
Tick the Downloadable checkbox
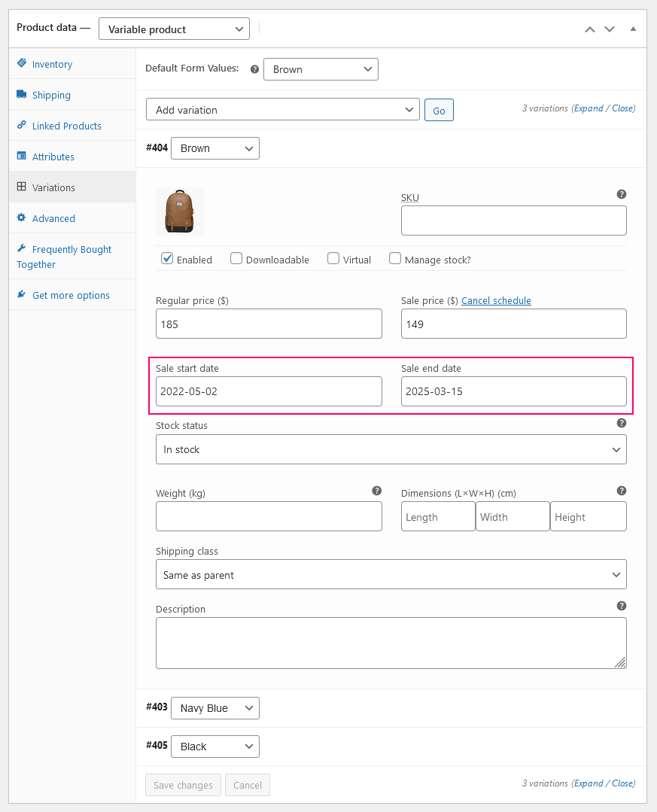236,259
